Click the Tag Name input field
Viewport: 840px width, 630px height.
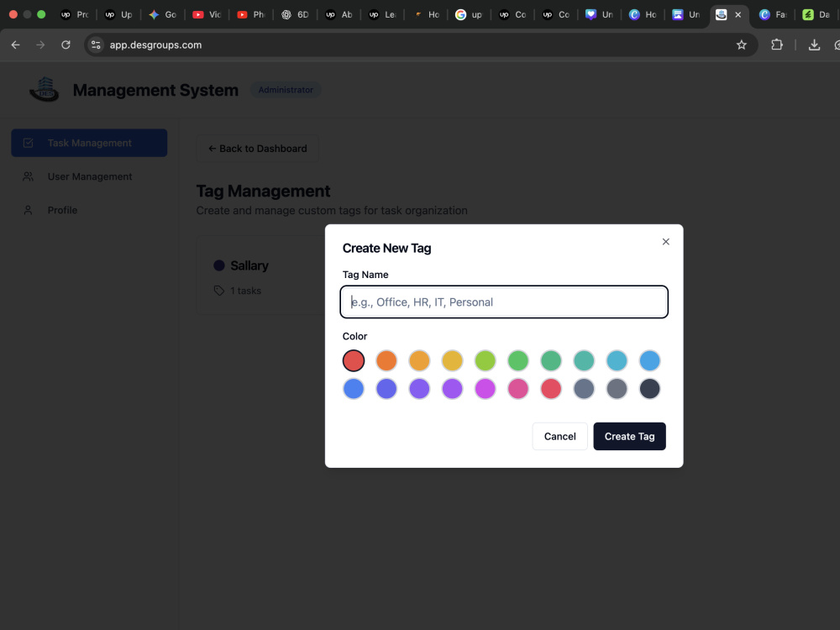tap(503, 302)
